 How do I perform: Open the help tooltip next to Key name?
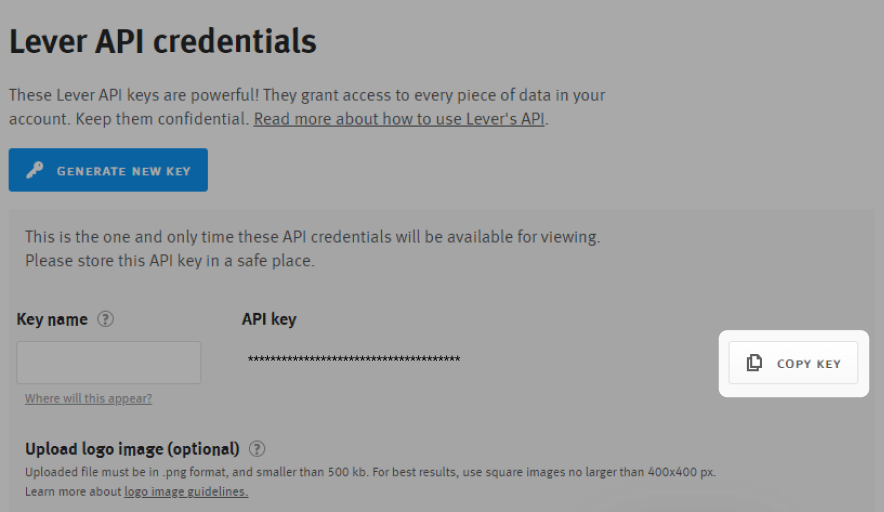105,320
